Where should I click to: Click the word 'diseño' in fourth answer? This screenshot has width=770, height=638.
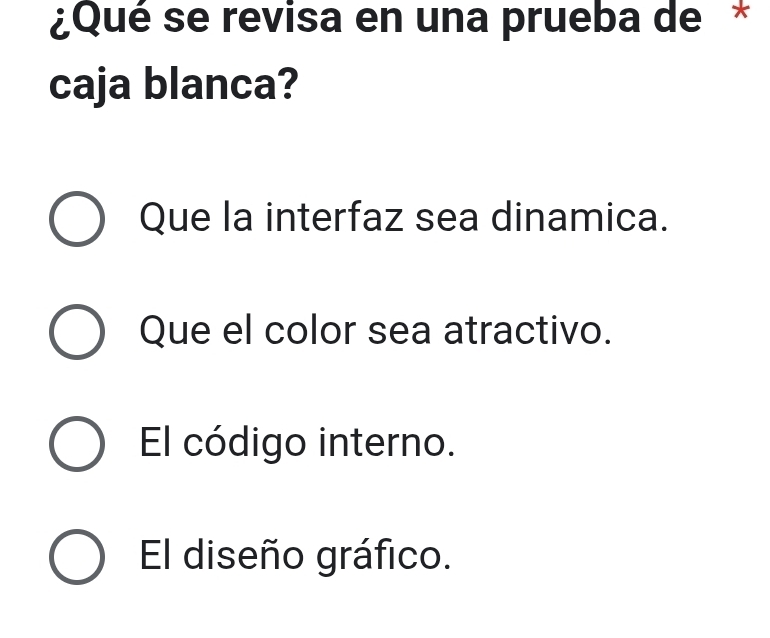pos(244,555)
